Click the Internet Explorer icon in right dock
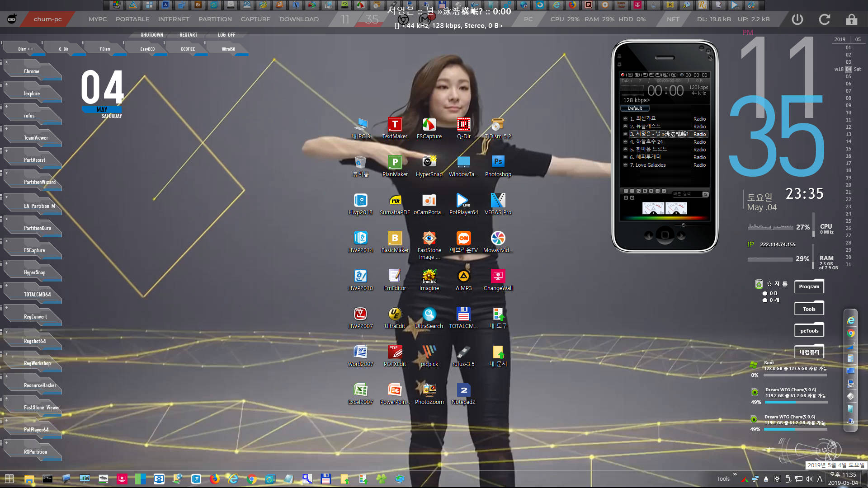 [850, 320]
